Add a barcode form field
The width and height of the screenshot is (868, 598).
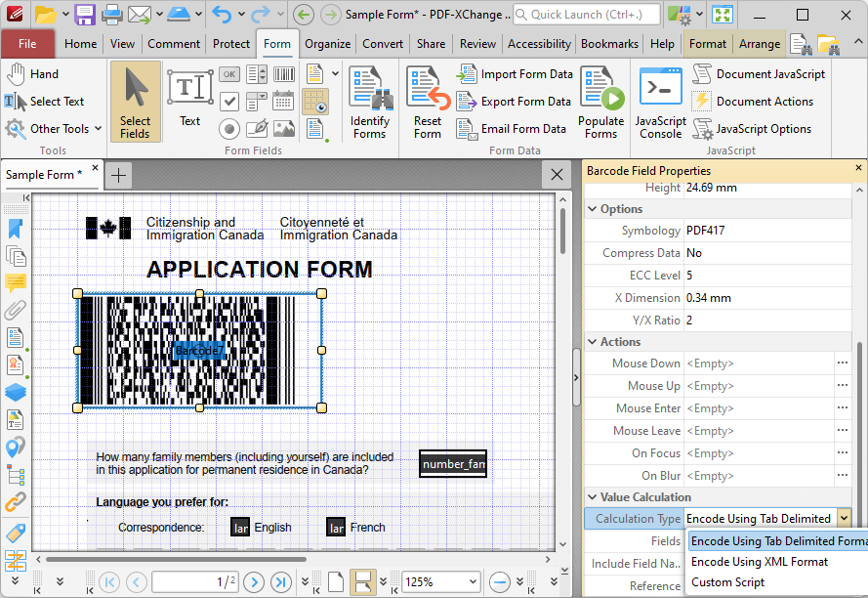[284, 74]
